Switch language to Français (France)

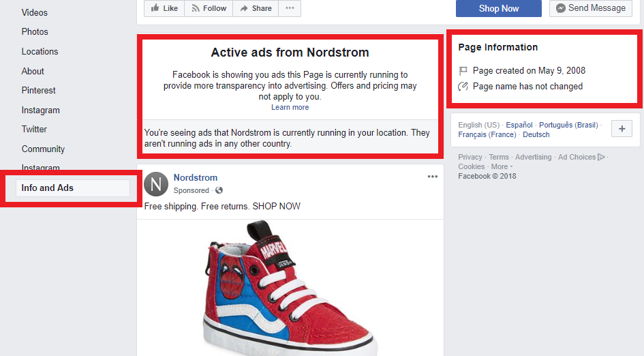click(487, 134)
